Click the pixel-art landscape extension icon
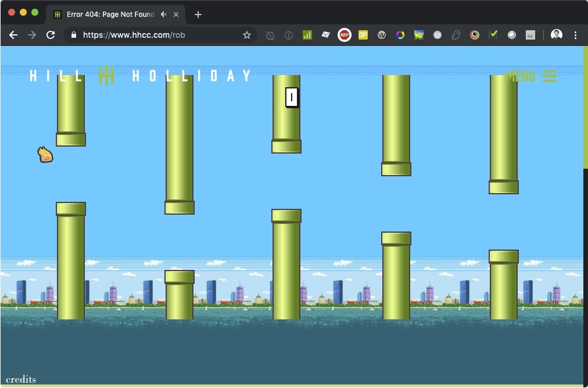Screen dimensions: 588x388 pyautogui.click(x=419, y=35)
